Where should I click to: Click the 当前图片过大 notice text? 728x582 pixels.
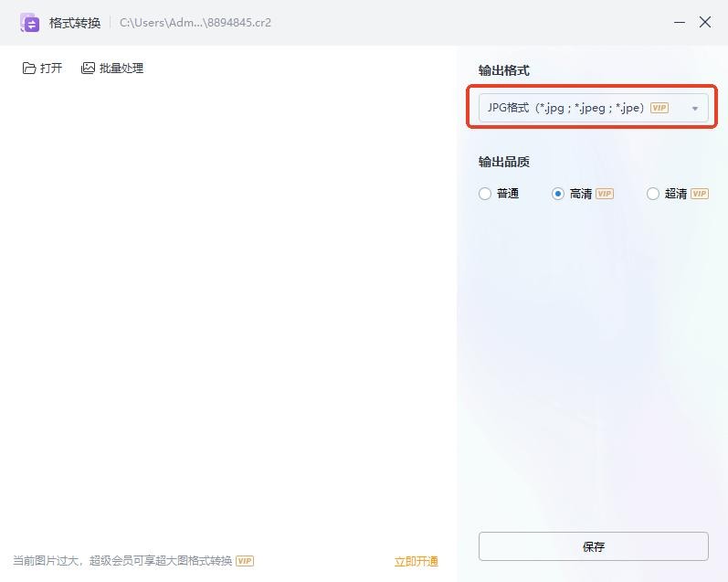coord(122,561)
